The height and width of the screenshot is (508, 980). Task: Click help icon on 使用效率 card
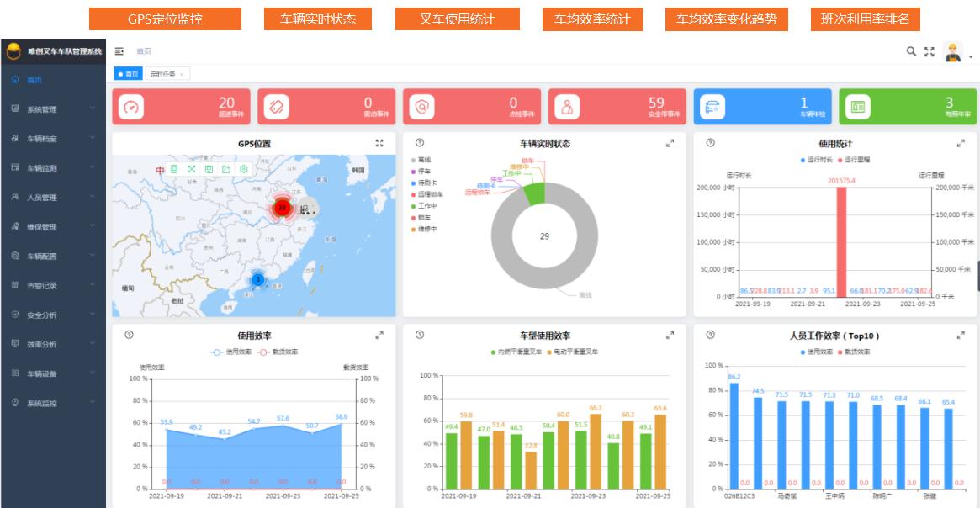pyautogui.click(x=130, y=335)
